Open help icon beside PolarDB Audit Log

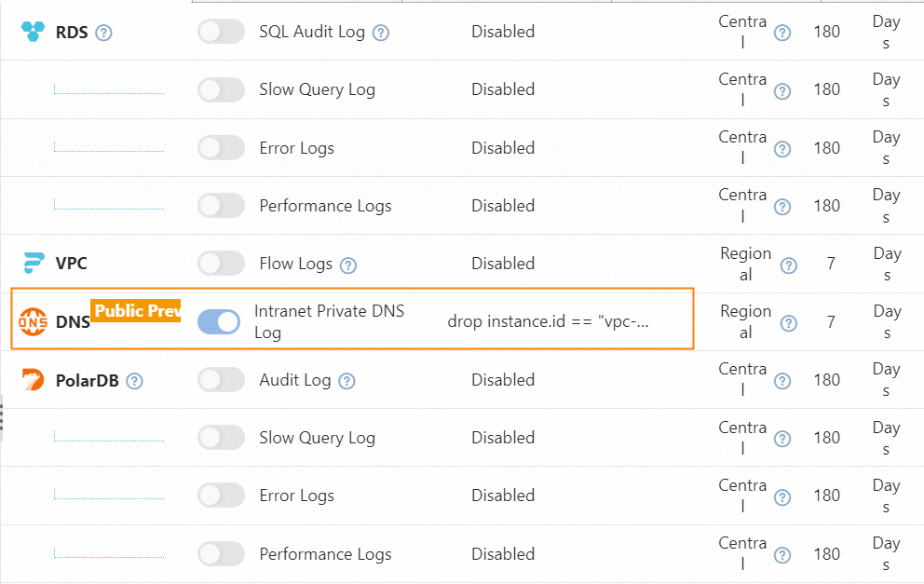(x=346, y=381)
